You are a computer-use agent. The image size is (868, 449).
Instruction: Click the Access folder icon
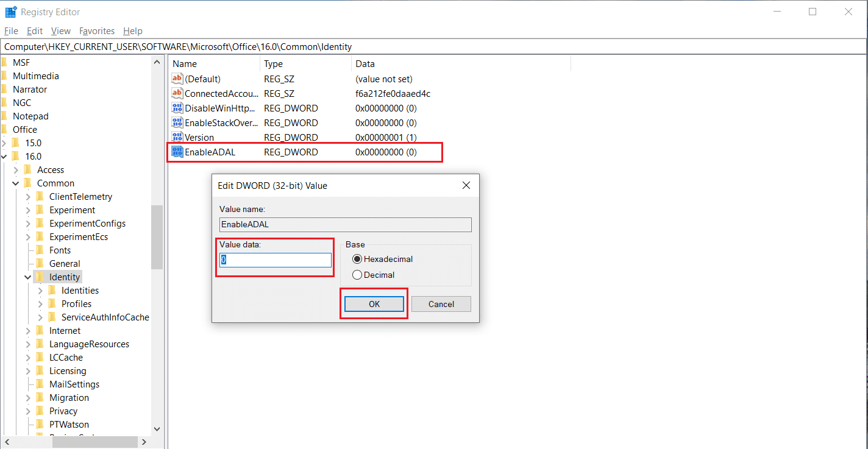tap(28, 170)
